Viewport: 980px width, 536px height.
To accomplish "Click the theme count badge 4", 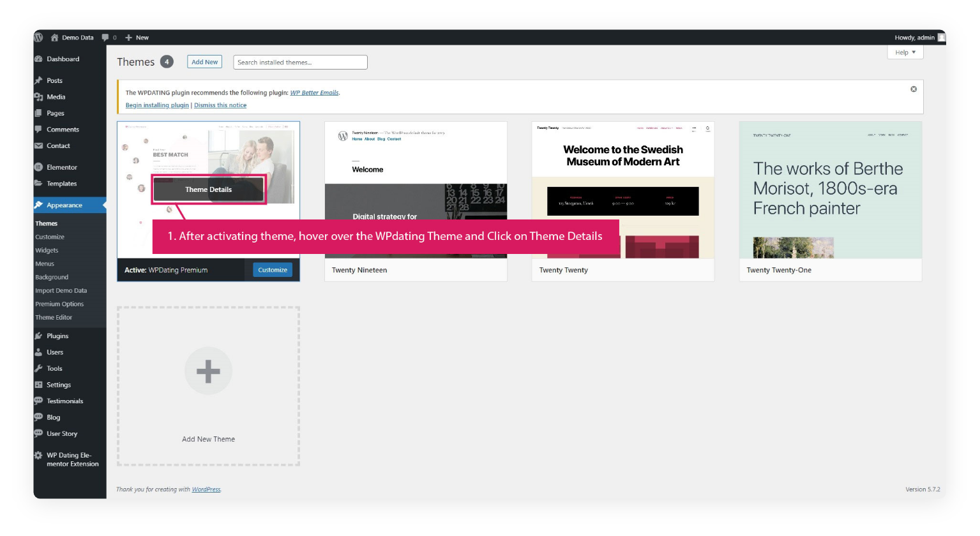I will pos(167,62).
